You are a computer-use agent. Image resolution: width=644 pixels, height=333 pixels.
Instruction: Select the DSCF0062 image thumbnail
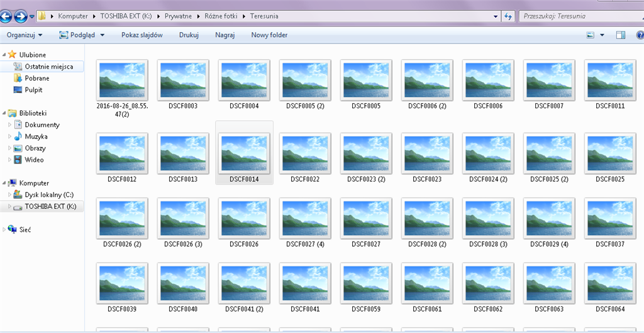click(488, 283)
